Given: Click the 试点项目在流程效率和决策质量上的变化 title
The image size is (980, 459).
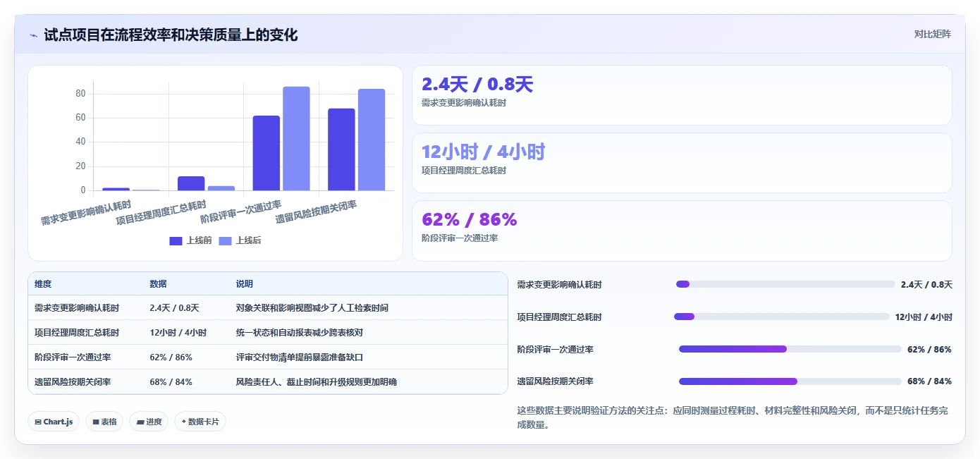Looking at the screenshot, I should pos(171,35).
